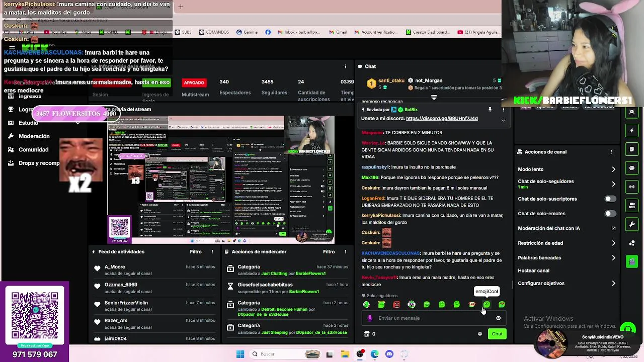Toggle Chat de solo-suscriptores switch
Screen dimensions: 644x362
(610, 199)
